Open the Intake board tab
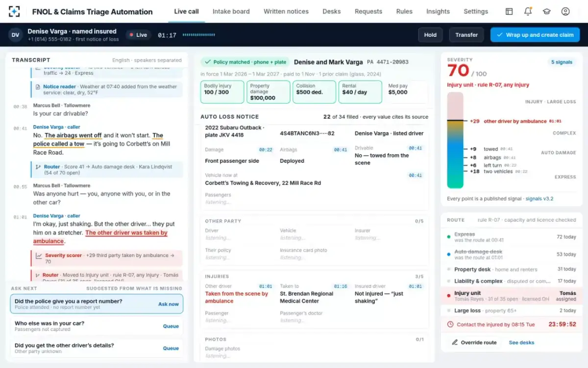The image size is (588, 368). coord(231,11)
